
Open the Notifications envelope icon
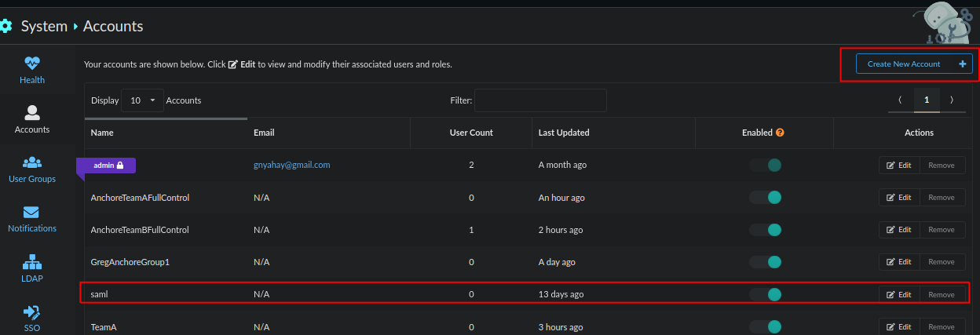pos(31,213)
